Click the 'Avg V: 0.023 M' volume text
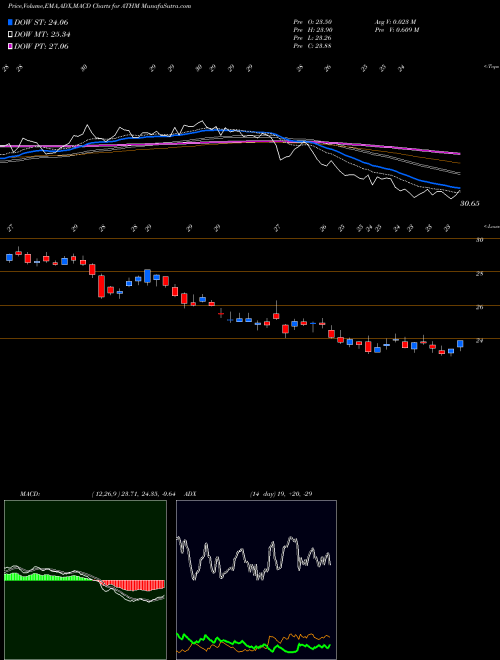500x660 pixels. coord(397,22)
